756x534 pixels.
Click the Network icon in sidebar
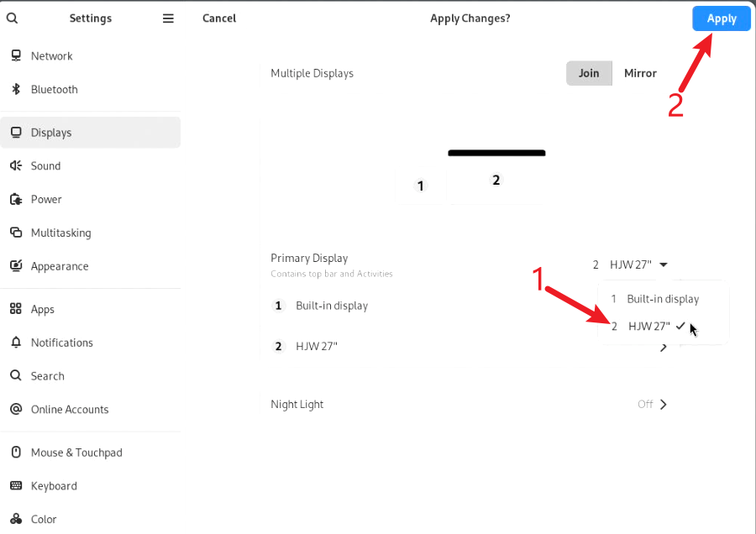click(15, 56)
